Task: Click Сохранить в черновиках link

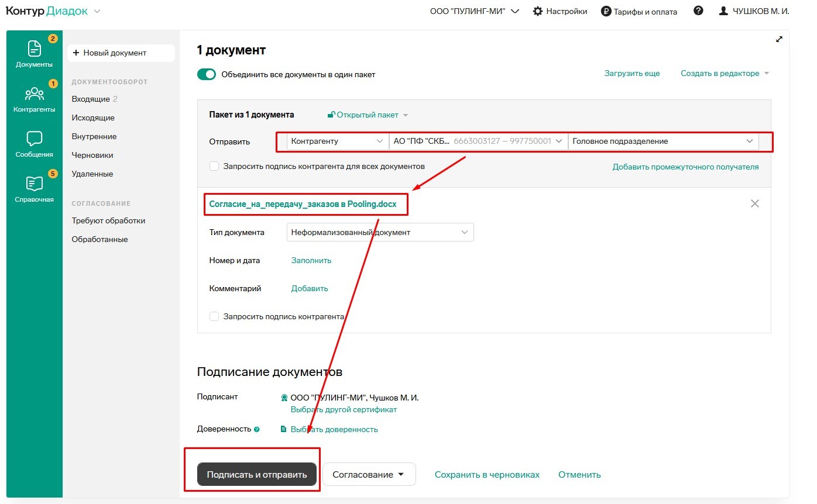Action: 487,475
